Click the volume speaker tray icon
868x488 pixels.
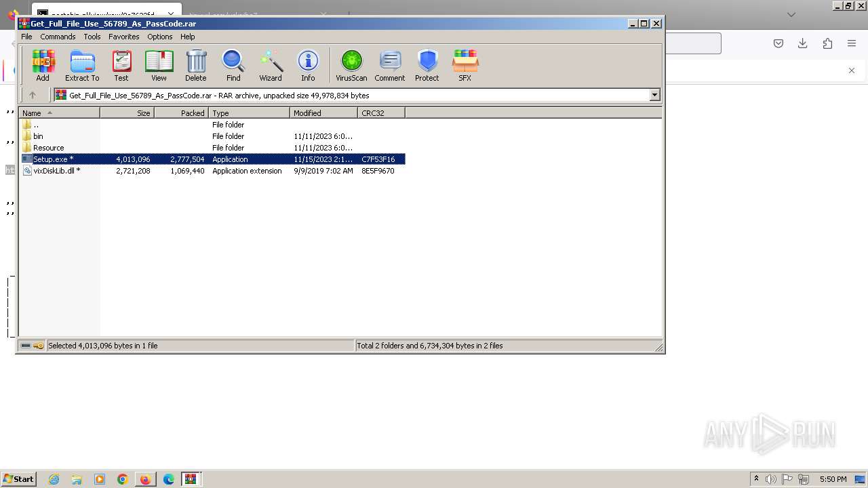pyautogui.click(x=770, y=479)
